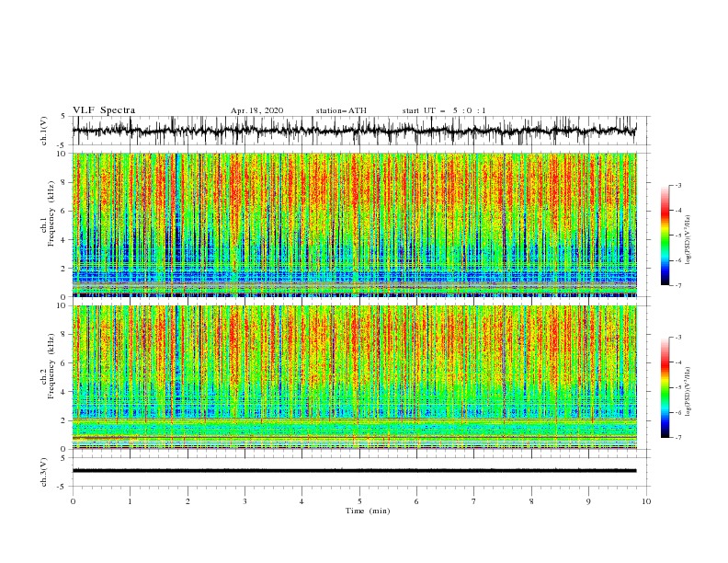Click the "3" tick on the time axis
Viewport: 728px width, 563px height.
(x=245, y=501)
